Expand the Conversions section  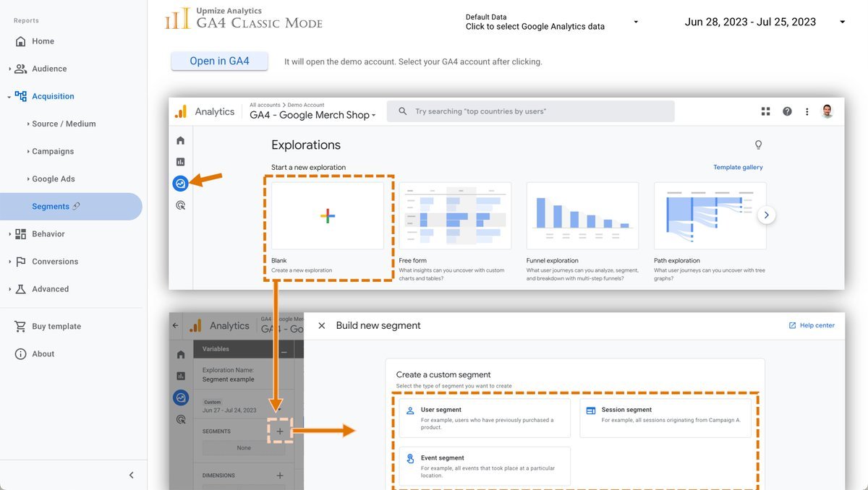(10, 262)
